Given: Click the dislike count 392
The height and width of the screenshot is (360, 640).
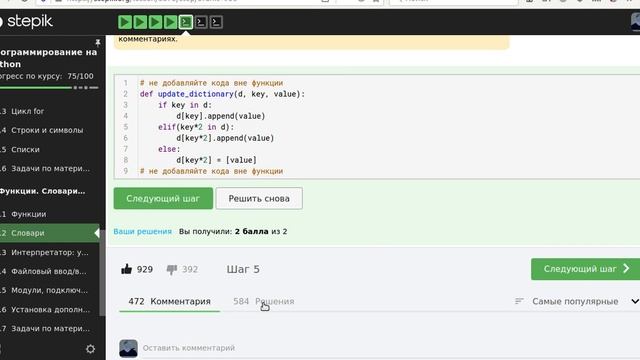Looking at the screenshot, I should [190, 269].
